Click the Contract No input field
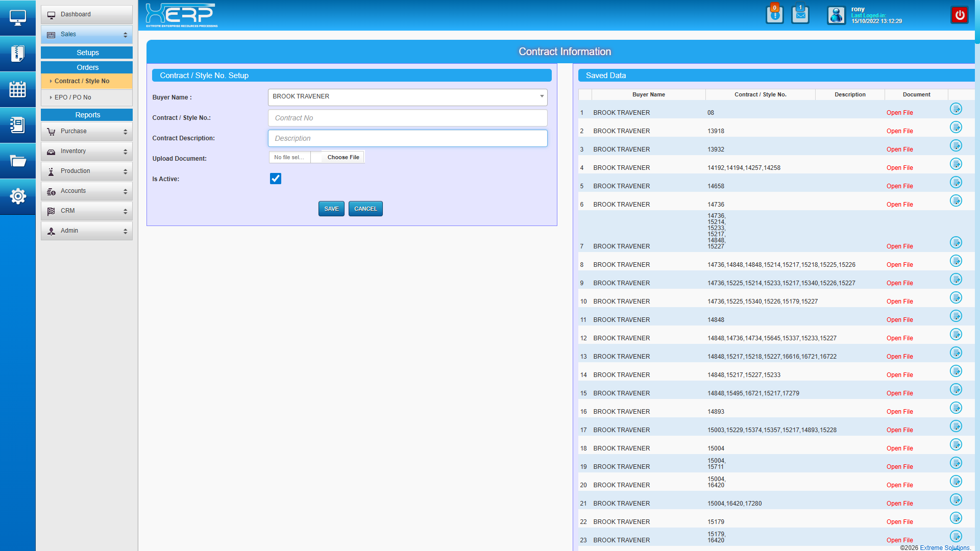 [x=407, y=118]
